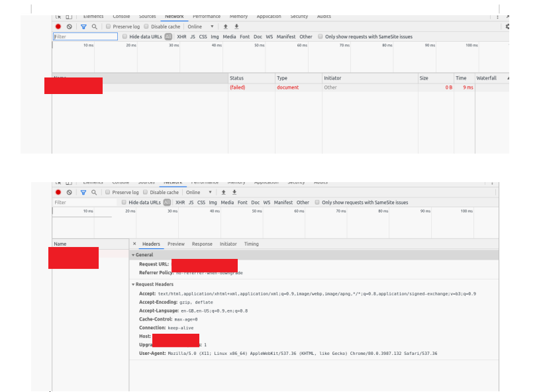Click the Name column header in lower DevTools
The height and width of the screenshot is (392, 543).
(90, 244)
